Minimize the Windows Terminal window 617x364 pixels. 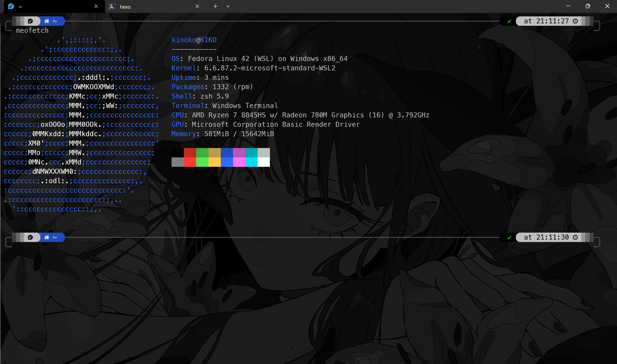568,6
